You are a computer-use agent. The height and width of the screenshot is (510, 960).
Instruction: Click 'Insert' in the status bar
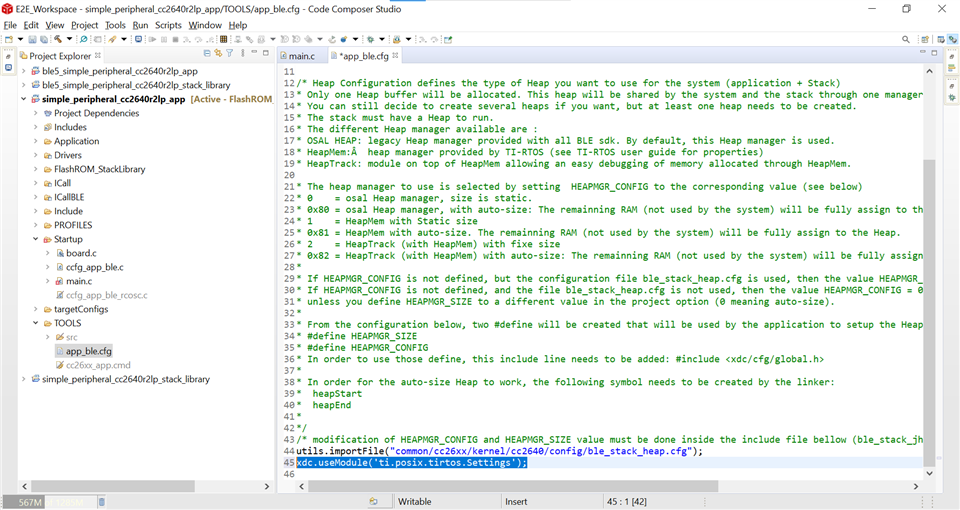click(516, 502)
